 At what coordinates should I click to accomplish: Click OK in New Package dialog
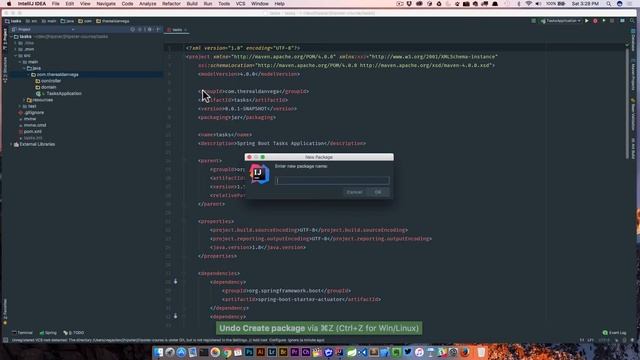[378, 192]
